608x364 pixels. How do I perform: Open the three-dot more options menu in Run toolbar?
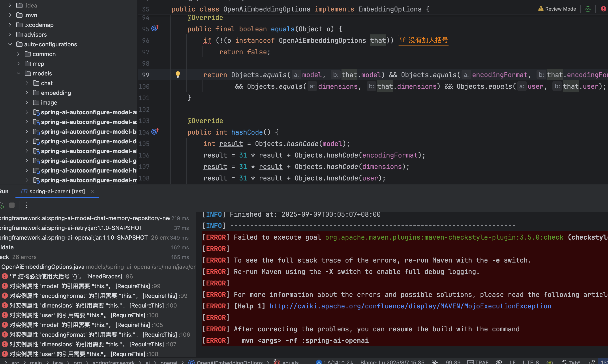pos(26,205)
